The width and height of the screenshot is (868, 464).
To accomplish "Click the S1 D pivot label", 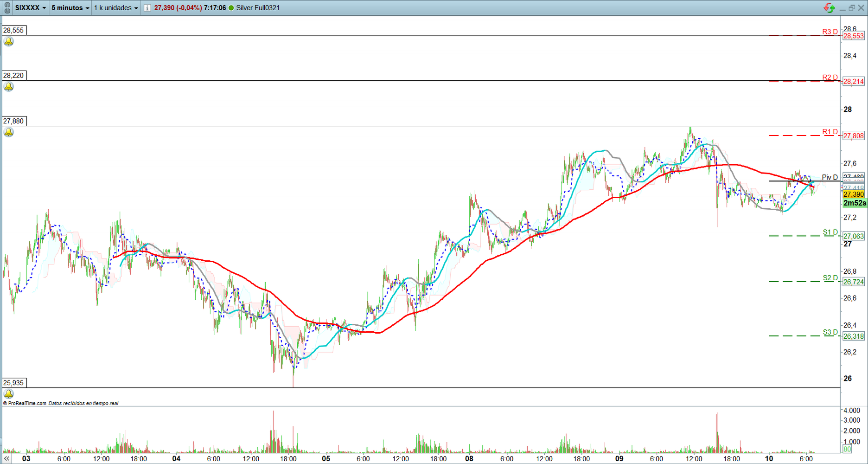I will (x=830, y=232).
